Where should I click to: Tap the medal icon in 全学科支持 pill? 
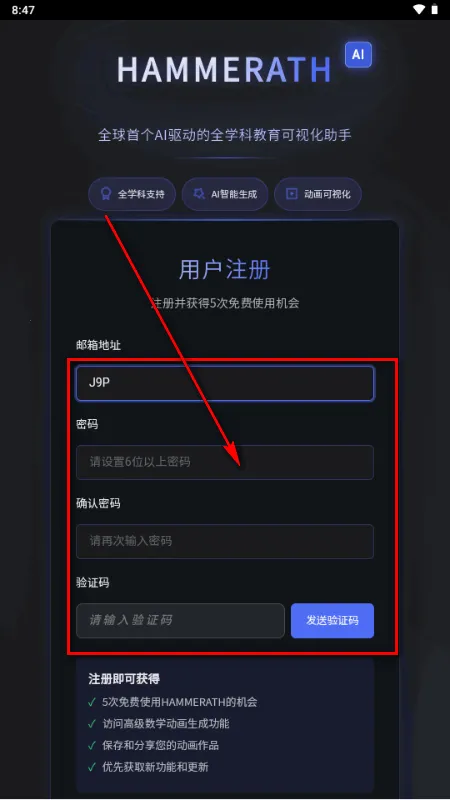click(x=106, y=194)
